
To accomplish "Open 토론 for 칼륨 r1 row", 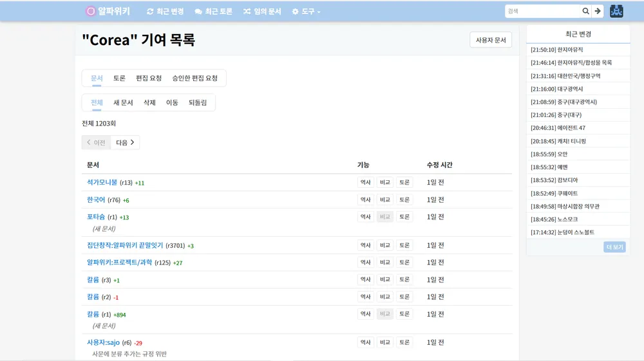I will tap(404, 314).
